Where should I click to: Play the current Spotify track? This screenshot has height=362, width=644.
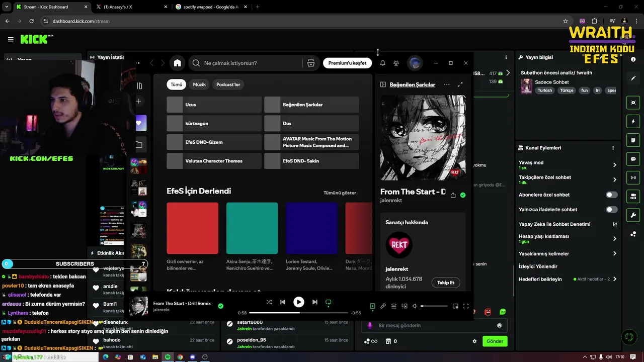[299, 302]
